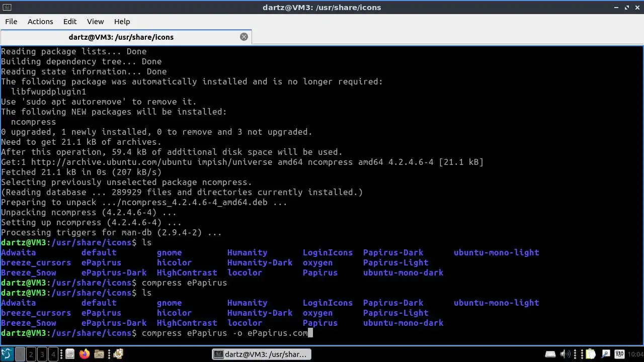The height and width of the screenshot is (362, 644).
Task: Click the panel icon right of the folder
Action: coord(118,354)
